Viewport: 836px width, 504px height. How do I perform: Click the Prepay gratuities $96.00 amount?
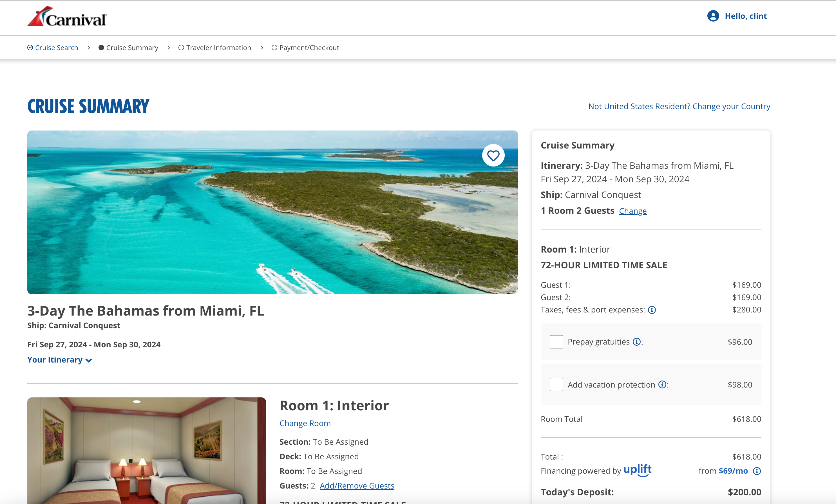740,342
